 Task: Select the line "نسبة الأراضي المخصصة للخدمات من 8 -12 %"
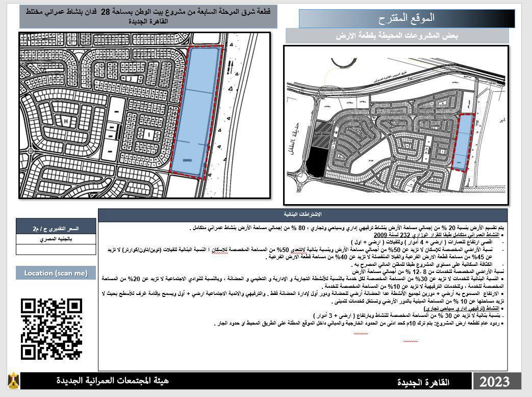[x=427, y=271]
